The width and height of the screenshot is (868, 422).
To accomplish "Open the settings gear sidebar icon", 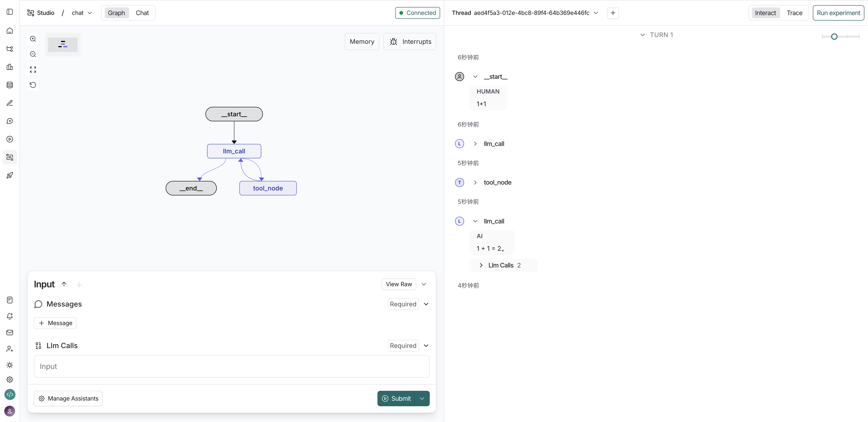I will click(10, 380).
